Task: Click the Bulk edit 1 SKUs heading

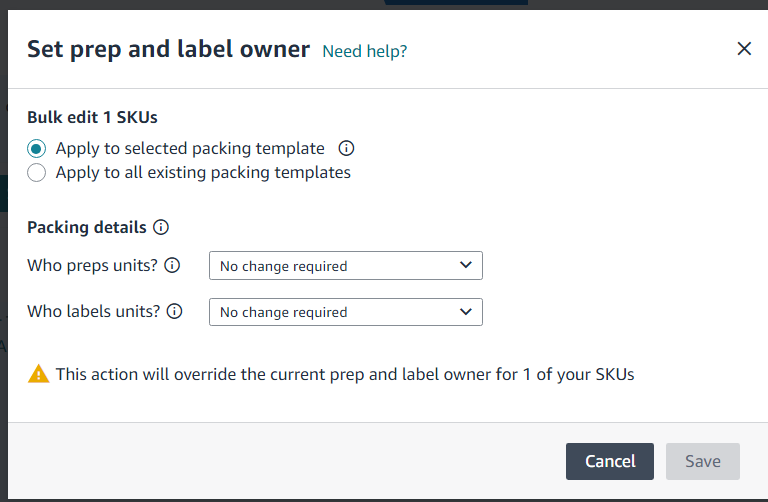Action: pyautogui.click(x=92, y=118)
